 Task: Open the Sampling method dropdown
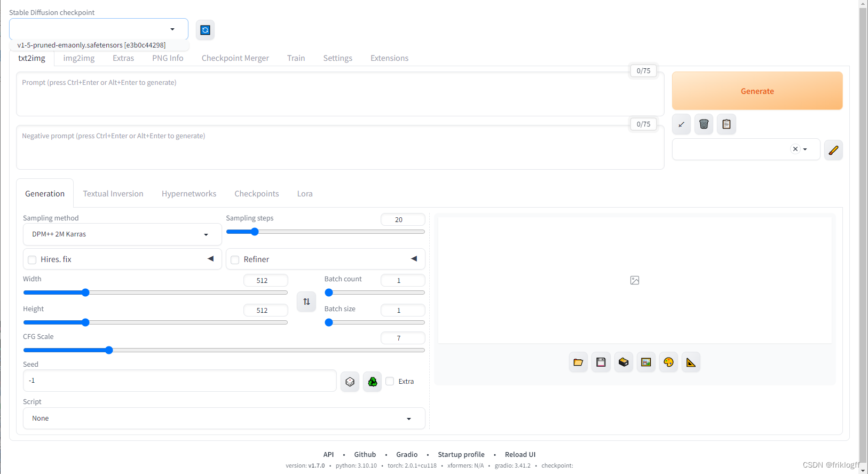pyautogui.click(x=122, y=234)
